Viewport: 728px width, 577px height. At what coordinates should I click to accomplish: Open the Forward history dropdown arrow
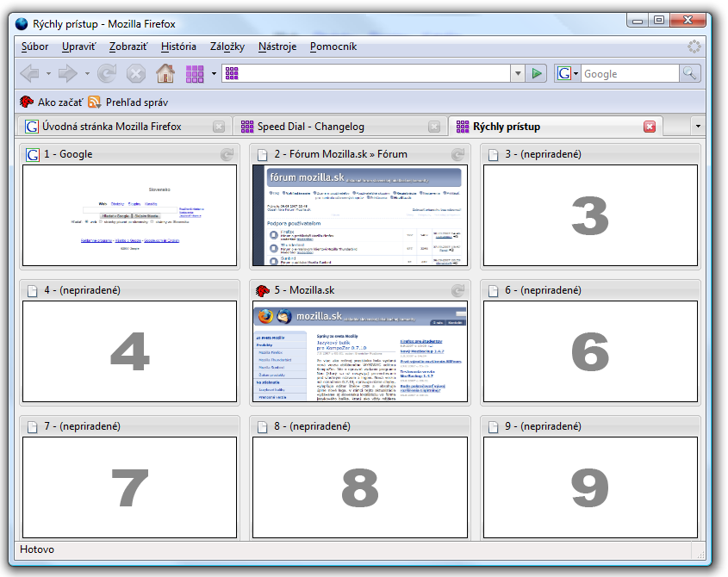87,73
